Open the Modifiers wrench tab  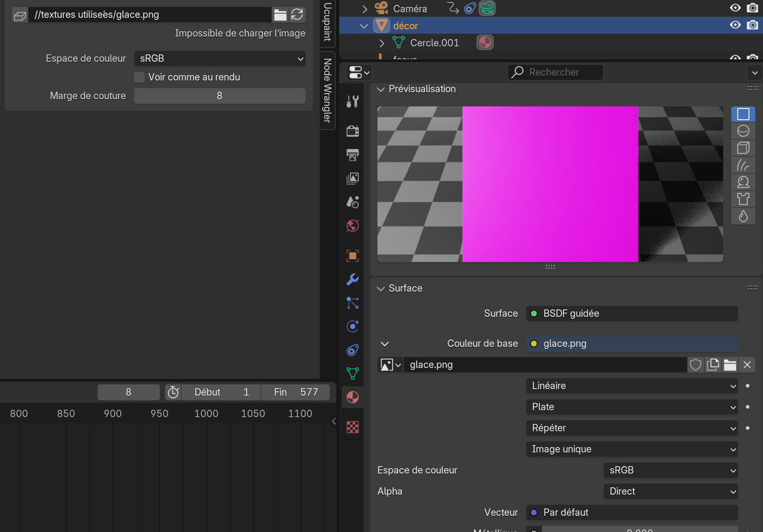pyautogui.click(x=352, y=279)
